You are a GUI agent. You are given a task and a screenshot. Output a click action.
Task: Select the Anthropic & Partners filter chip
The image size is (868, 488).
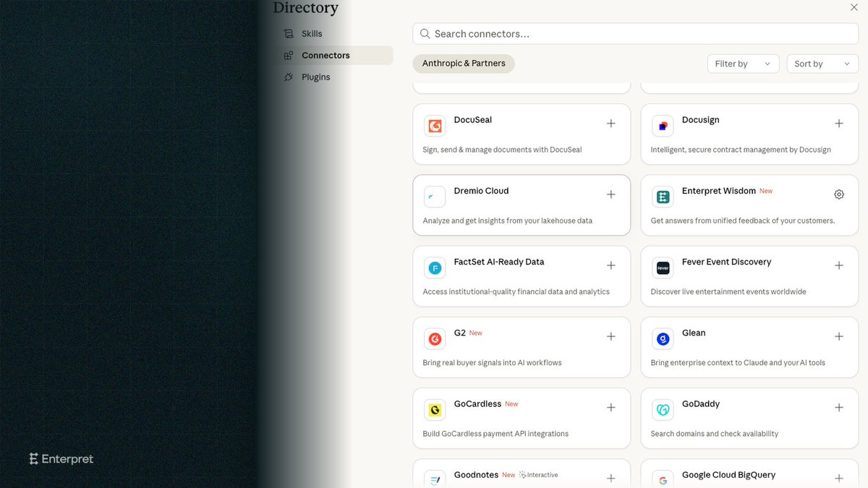(464, 64)
